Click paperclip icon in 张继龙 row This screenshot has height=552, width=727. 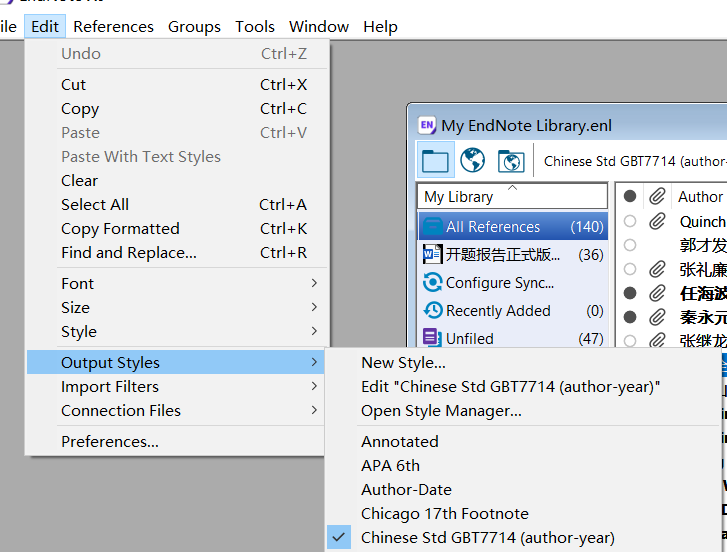pos(657,341)
